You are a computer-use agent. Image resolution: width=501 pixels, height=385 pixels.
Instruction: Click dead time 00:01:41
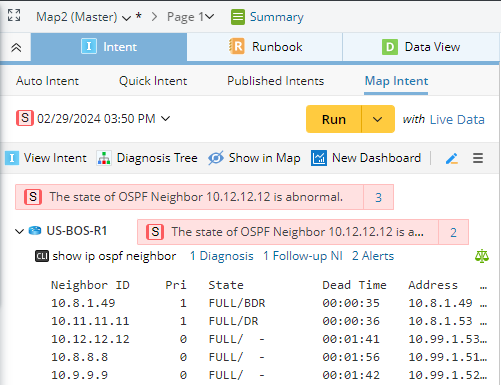351,339
